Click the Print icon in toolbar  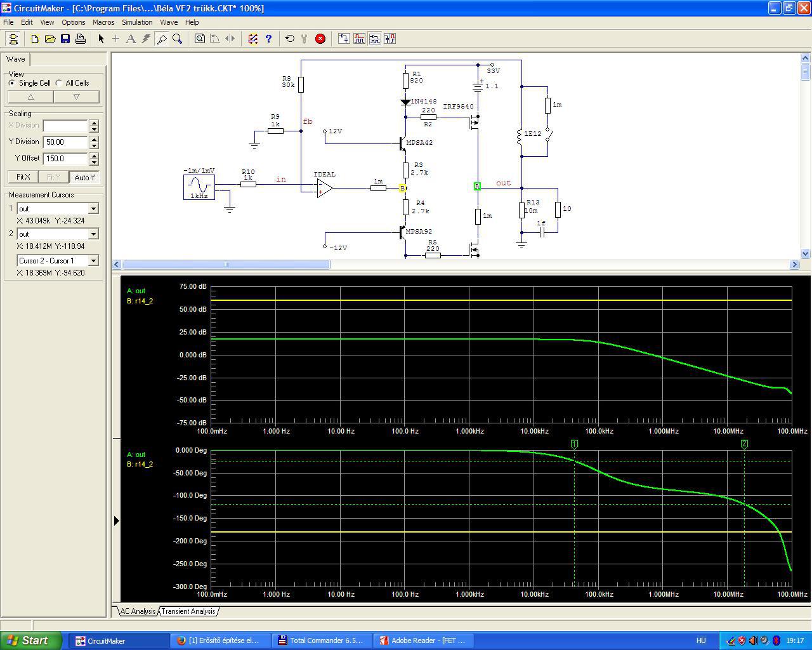coord(81,39)
